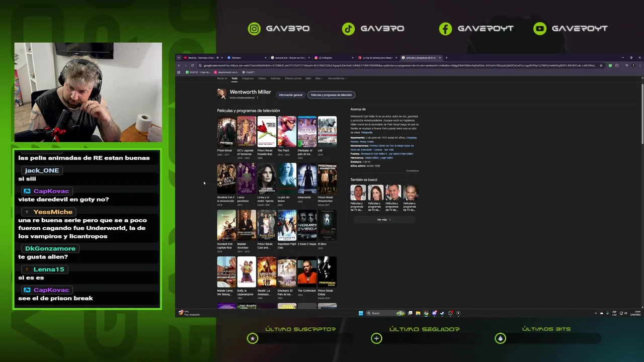Open the Gillian Miller sibling link
Screen dimensions: 644x362
[372, 158]
